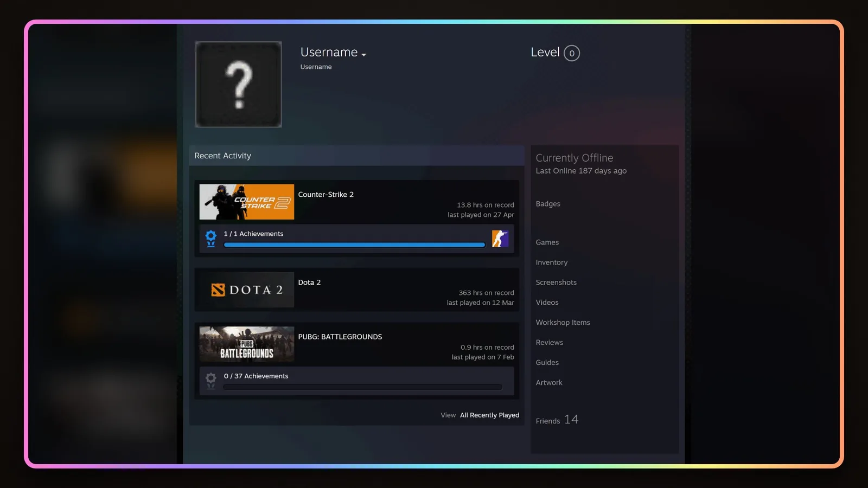Click Last Online 187 days ago text
Screen dimensions: 868x488
pos(581,171)
